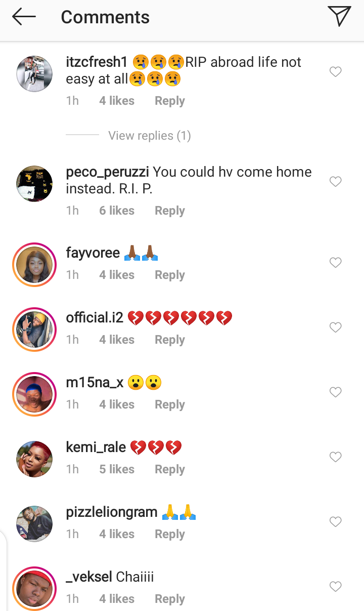Like _veksel's Chaiiii comment

point(335,587)
